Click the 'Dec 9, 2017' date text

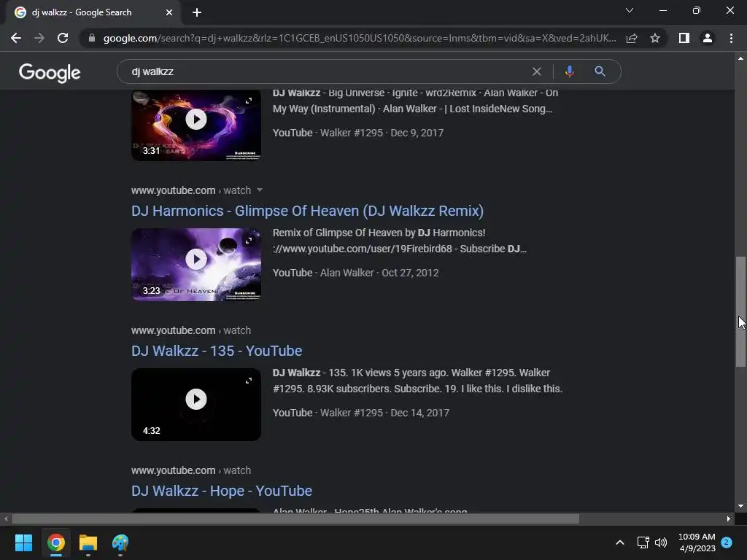pos(417,133)
